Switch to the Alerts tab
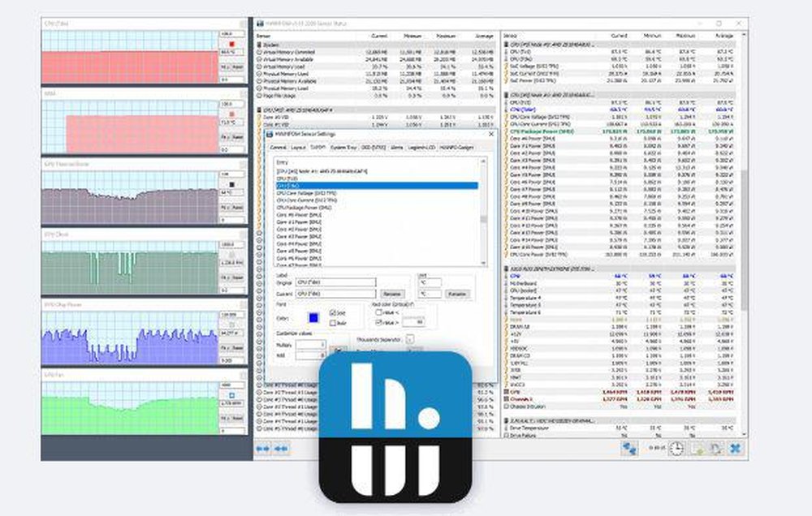The image size is (812, 516). [397, 148]
